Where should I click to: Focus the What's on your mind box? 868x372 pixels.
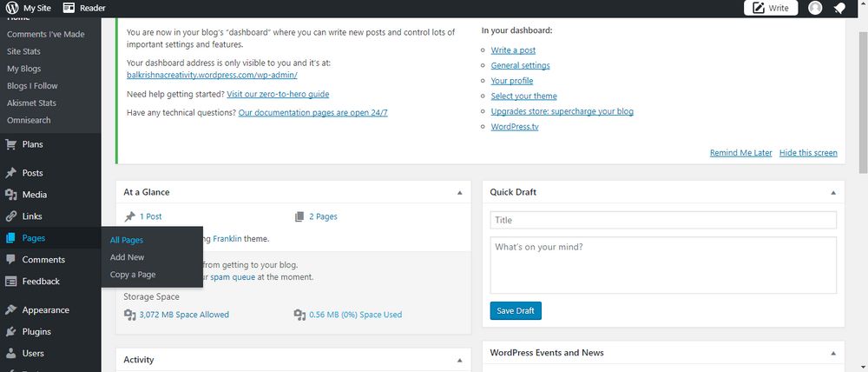(663, 266)
